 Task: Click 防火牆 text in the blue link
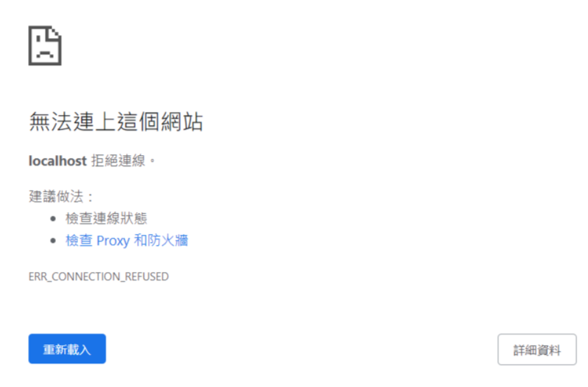[168, 240]
